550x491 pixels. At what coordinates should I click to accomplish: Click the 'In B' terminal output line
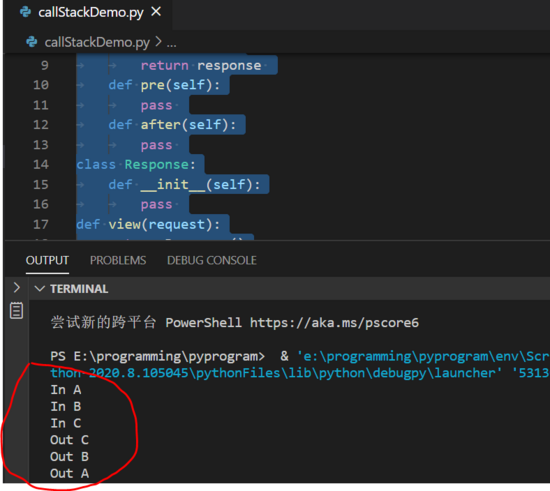(66, 407)
